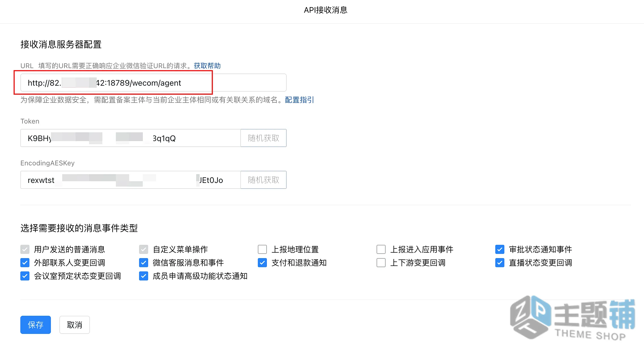Image resolution: width=644 pixels, height=350 pixels.
Task: Click the 取消 button
Action: tap(75, 325)
